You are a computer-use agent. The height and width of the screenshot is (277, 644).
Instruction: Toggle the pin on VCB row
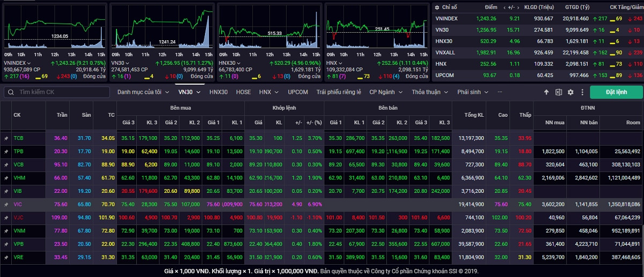click(x=6, y=164)
